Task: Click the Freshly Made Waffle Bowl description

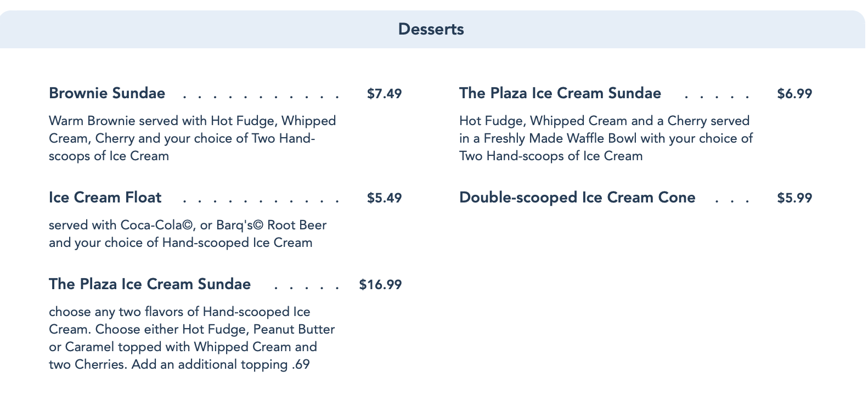Action: tap(606, 138)
